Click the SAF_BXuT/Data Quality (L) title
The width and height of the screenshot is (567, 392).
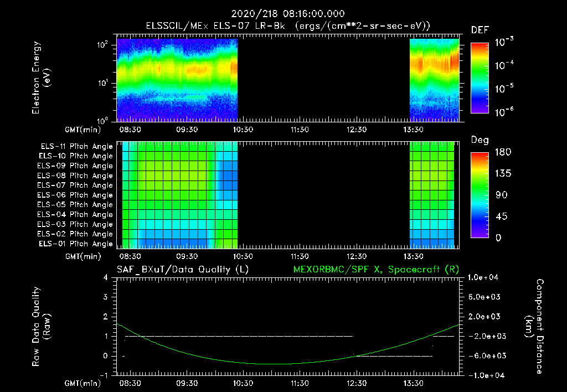(183, 270)
